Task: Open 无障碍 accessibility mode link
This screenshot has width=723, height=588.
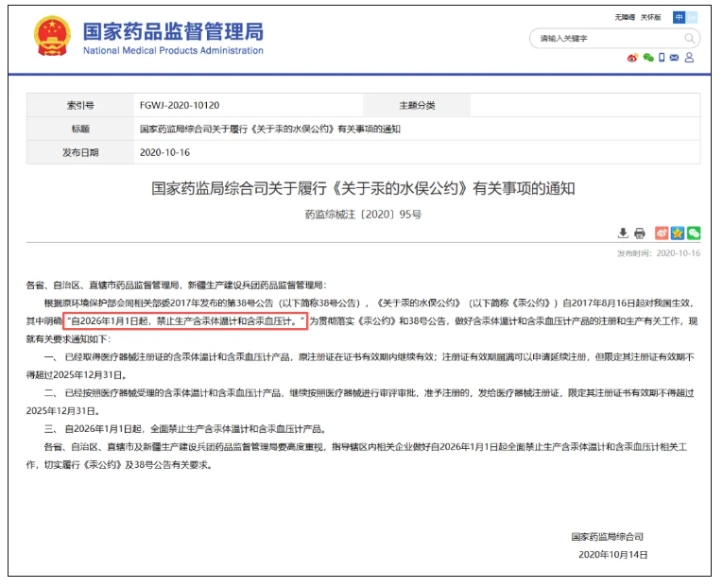Action: 625,18
